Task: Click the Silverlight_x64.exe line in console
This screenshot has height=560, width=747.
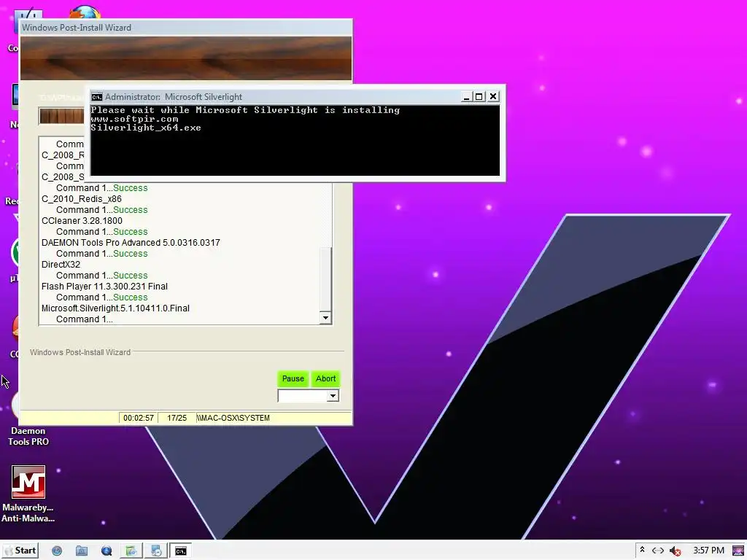Action: point(146,128)
